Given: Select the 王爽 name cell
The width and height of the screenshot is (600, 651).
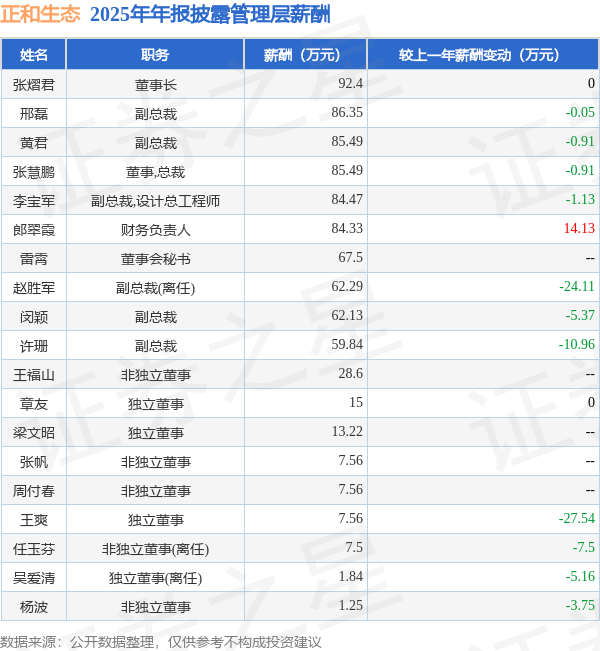Looking at the screenshot, I should pos(34,520).
